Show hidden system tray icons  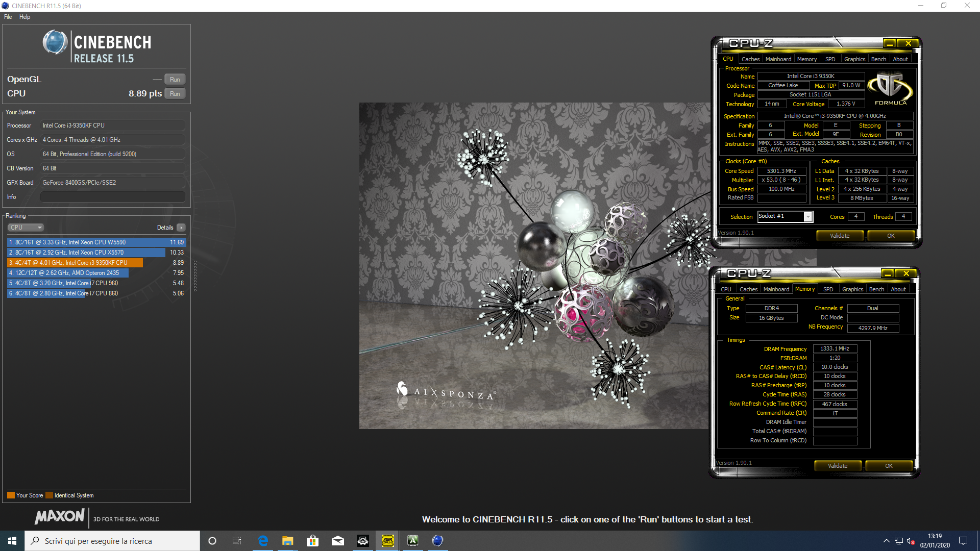[886, 541]
